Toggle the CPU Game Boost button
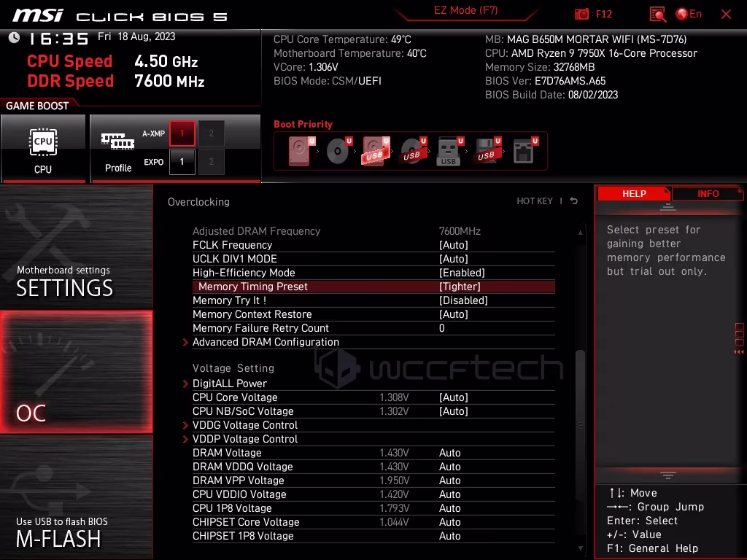This screenshot has width=747, height=560. [43, 149]
